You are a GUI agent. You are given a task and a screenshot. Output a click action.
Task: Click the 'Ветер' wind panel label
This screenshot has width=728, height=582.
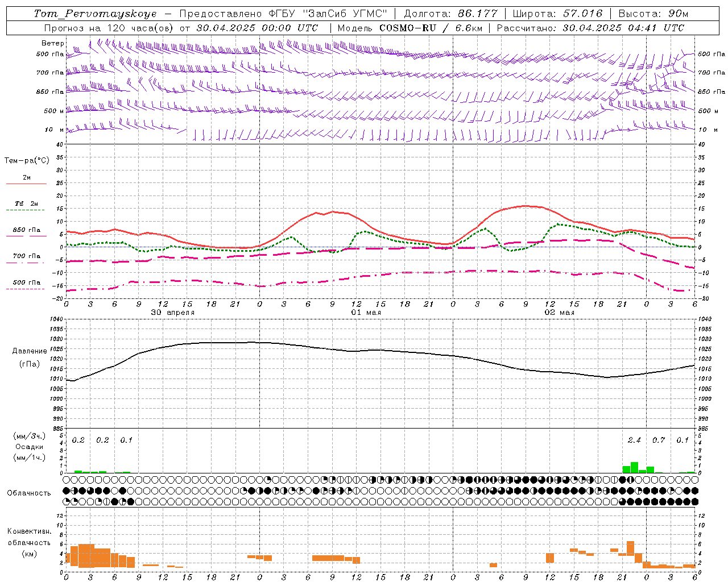point(53,43)
